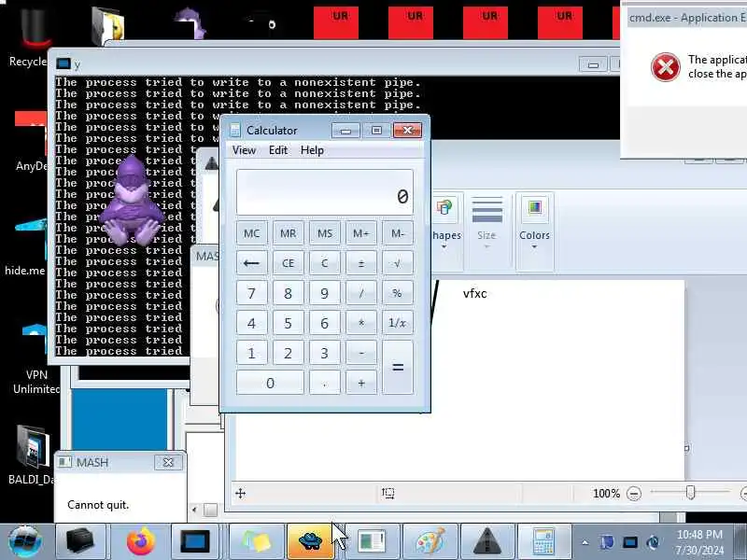Screen dimensions: 747x560
Task: Click the 3 key in Calculator
Action: point(324,353)
